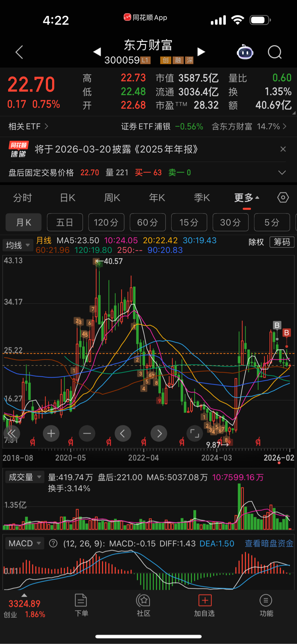Open the search magnifier icon
This screenshot has width=297, height=644.
(275, 52)
